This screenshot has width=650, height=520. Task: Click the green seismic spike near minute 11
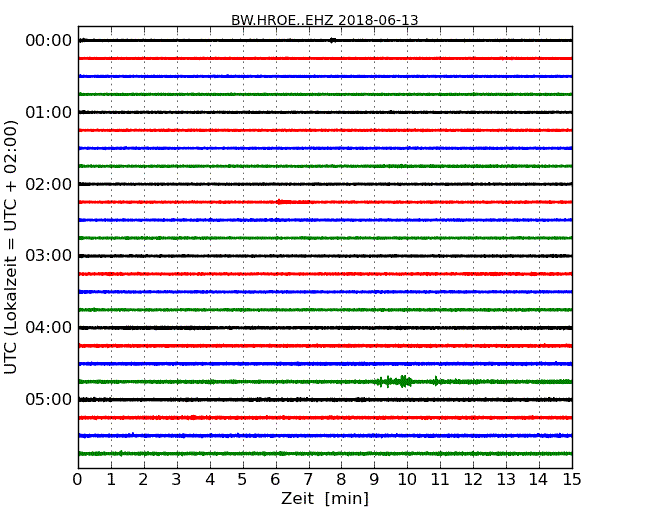(x=436, y=381)
